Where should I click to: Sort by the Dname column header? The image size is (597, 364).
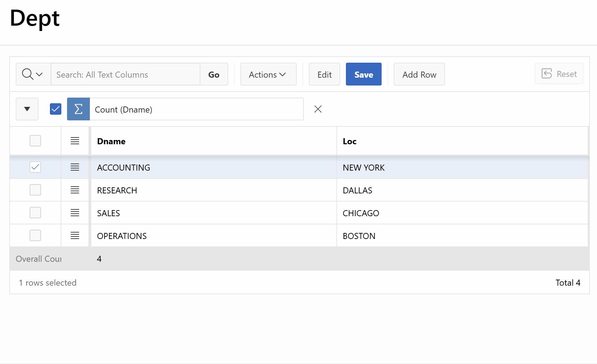coord(111,141)
